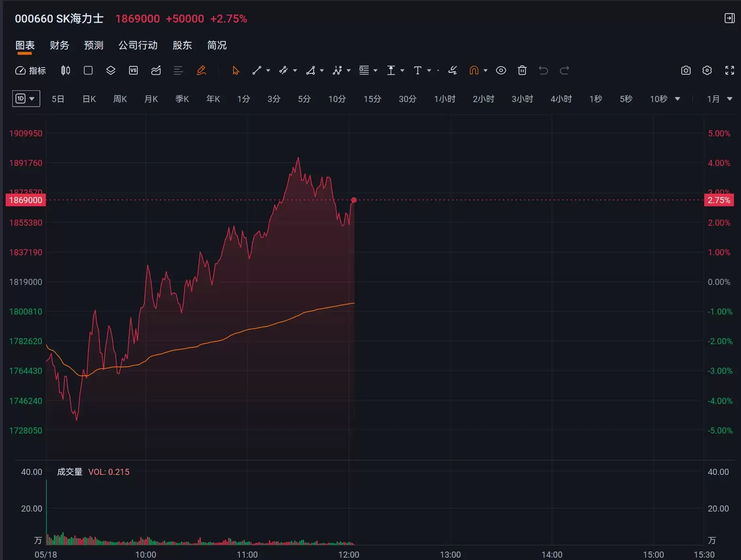Open the 股东 tab
The width and height of the screenshot is (741, 560).
182,45
